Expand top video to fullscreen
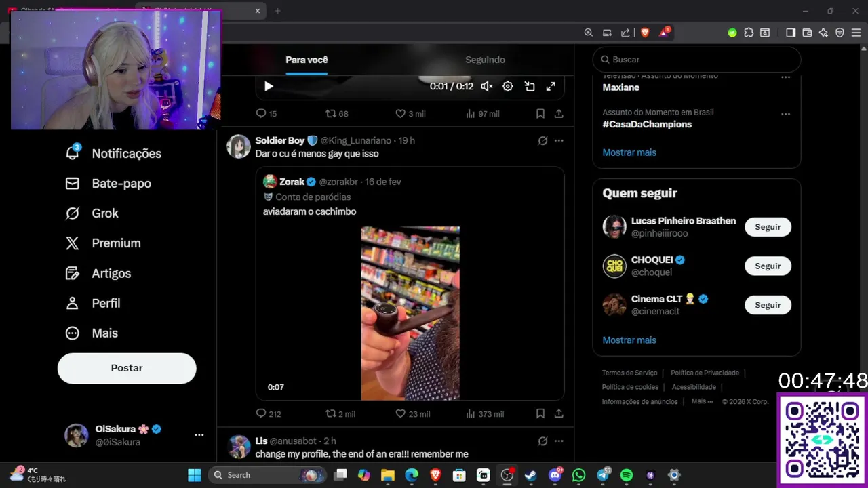Viewport: 868px width, 488px height. tap(551, 86)
